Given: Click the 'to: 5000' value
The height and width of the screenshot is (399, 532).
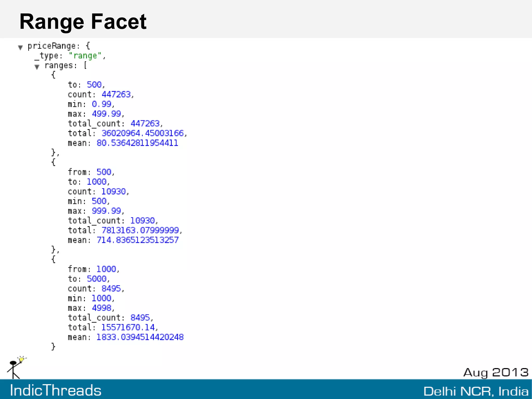Looking at the screenshot, I should 97,279.
